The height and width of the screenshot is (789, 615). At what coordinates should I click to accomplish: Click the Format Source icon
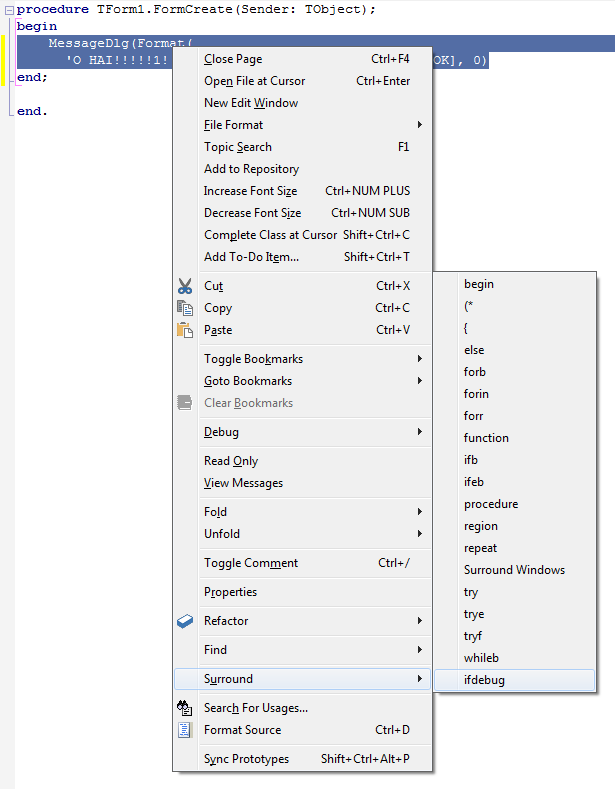point(185,730)
